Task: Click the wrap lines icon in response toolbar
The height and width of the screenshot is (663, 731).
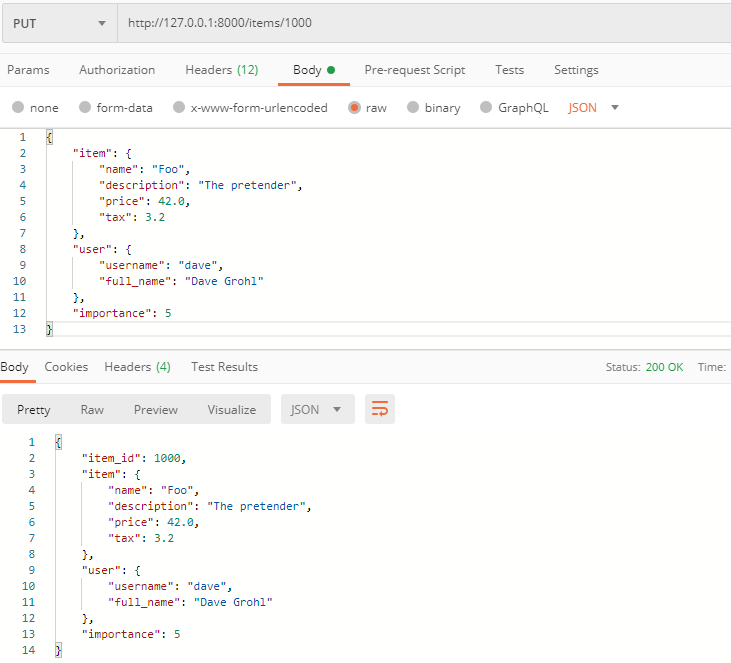Action: (x=380, y=409)
